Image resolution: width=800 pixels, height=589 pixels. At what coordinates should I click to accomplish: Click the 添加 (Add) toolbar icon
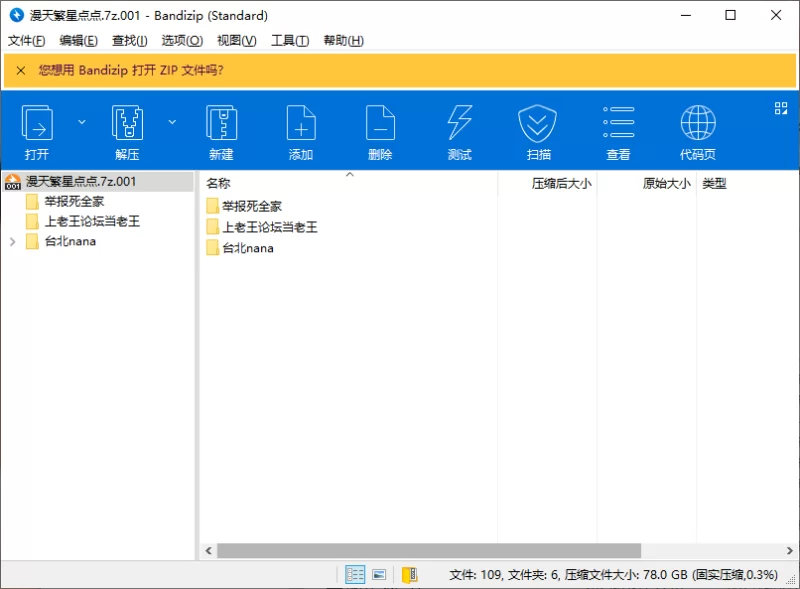click(301, 122)
